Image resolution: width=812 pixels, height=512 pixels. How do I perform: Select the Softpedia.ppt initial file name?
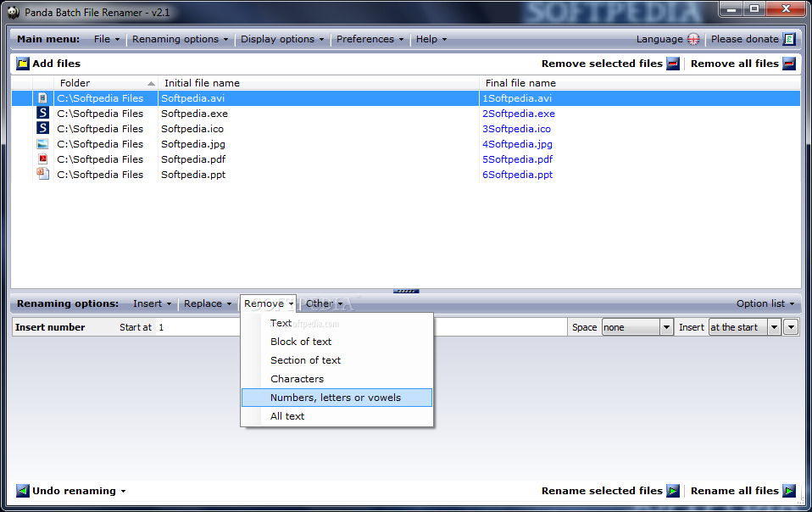coord(193,175)
